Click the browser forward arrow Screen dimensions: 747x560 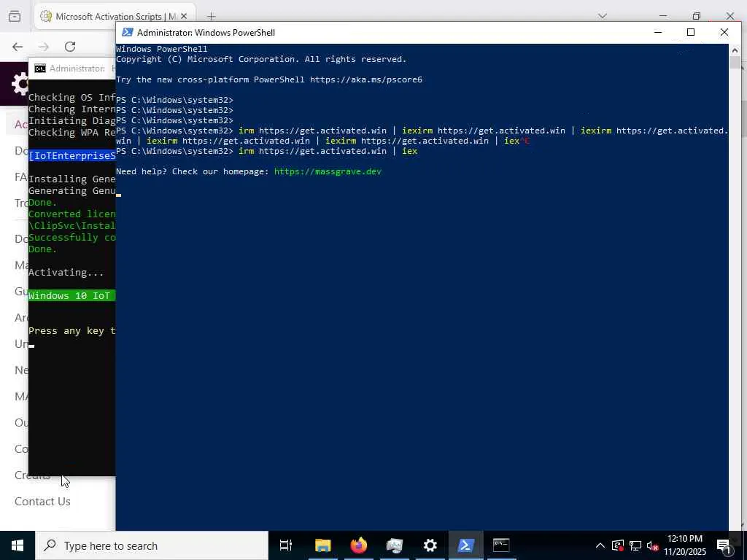tap(44, 47)
